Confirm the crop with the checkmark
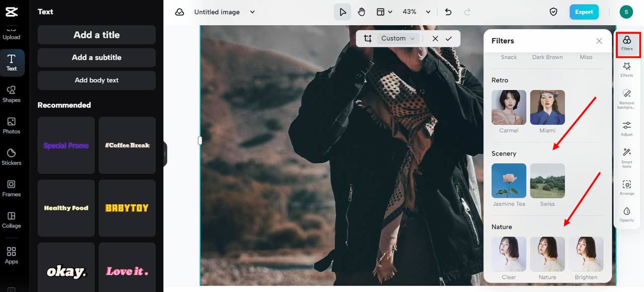Screen dimensions: 644x292 coord(449,38)
